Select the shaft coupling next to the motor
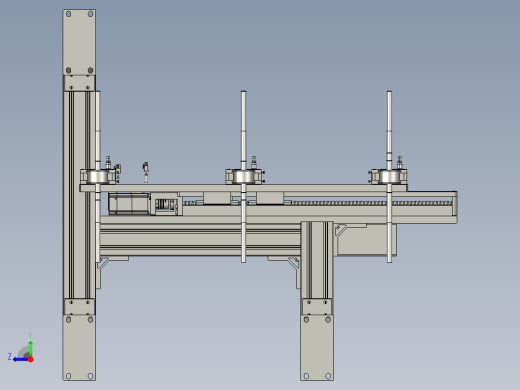 [x=166, y=205]
